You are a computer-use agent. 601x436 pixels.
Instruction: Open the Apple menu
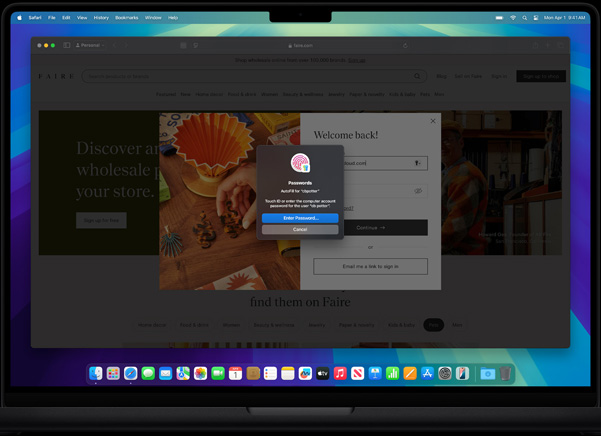pos(20,18)
